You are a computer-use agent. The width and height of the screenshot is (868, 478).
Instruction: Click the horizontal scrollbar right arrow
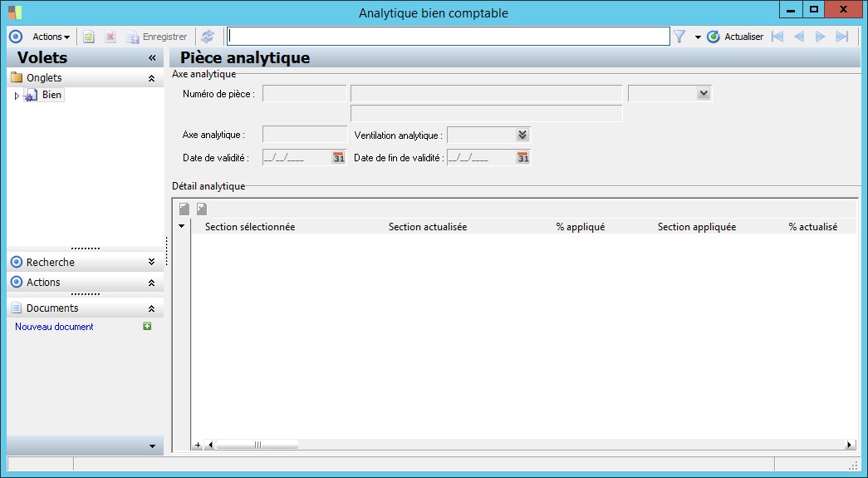(849, 445)
